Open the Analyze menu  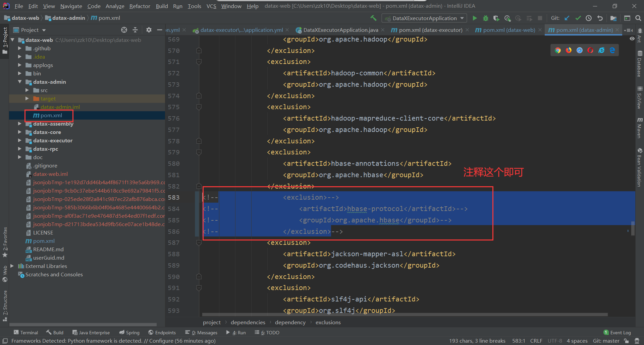pos(115,6)
